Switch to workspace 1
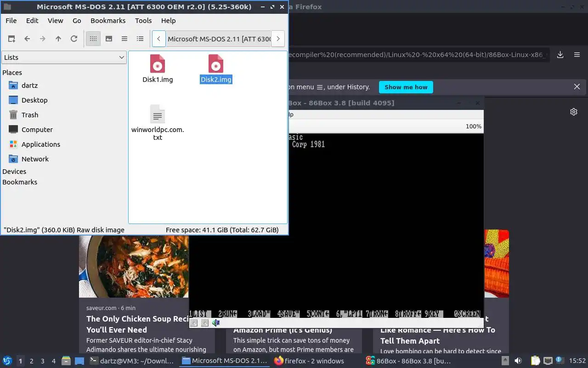 (20, 361)
